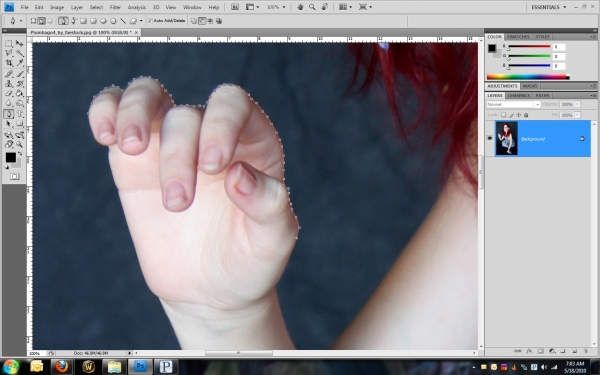Open the File menu
Viewport: 600px width, 375px height.
(x=24, y=7)
